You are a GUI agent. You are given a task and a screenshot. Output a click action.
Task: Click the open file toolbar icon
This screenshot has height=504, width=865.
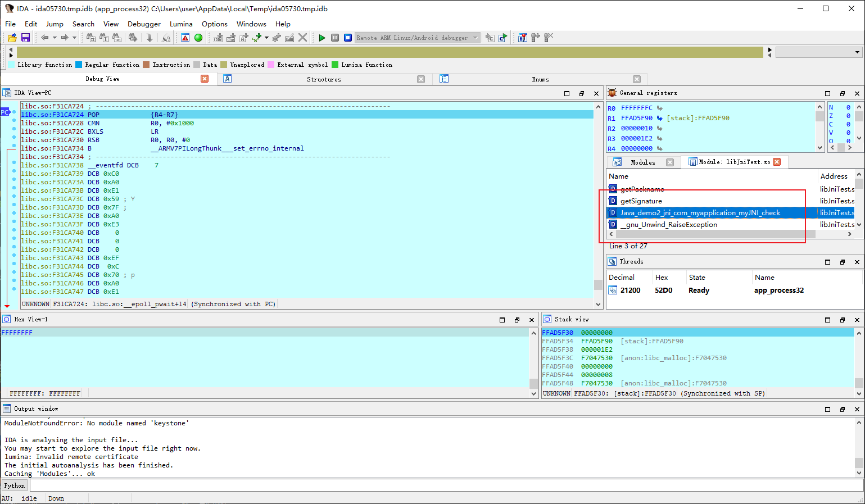pos(12,38)
